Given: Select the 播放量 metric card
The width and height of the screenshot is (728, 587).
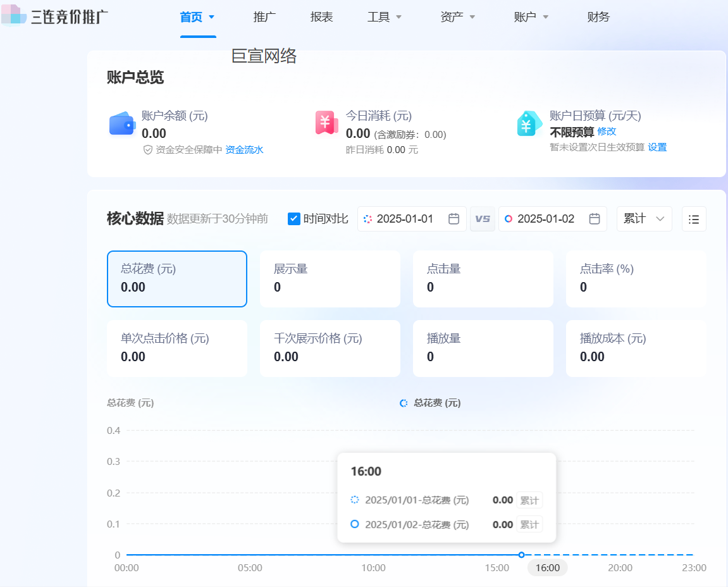Looking at the screenshot, I should click(483, 349).
